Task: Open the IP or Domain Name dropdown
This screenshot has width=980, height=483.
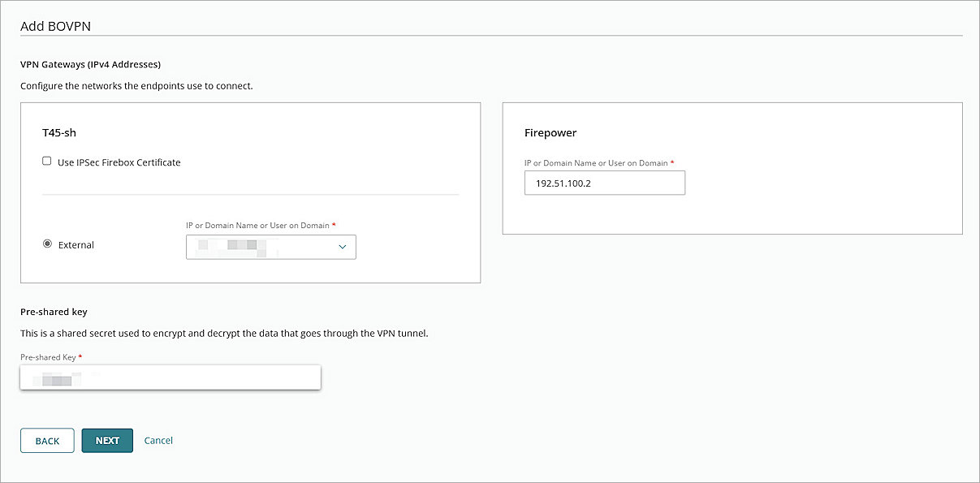Action: coord(270,247)
